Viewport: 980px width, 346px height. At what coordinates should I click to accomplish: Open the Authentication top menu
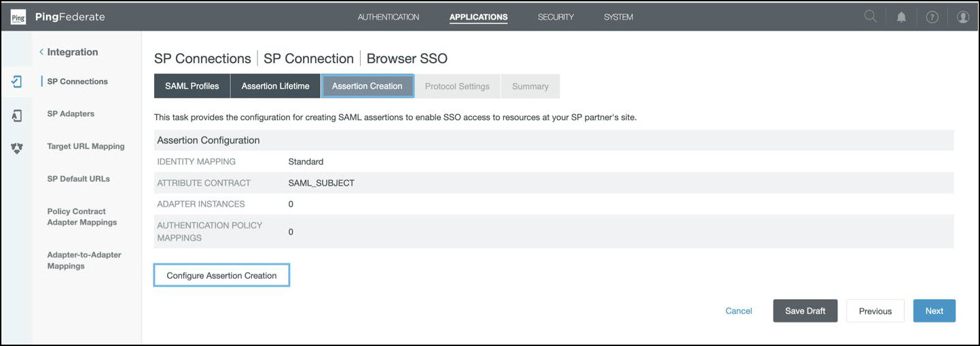[388, 17]
